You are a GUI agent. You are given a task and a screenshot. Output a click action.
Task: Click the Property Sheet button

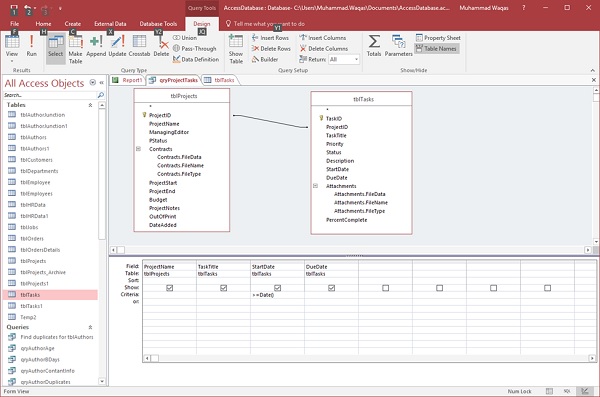[438, 38]
